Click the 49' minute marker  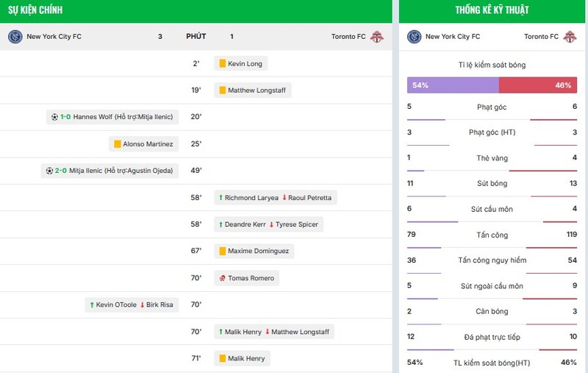pos(196,171)
